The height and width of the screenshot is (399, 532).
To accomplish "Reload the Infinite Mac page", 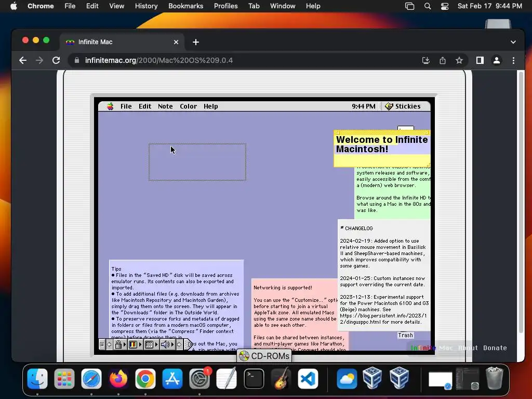I will 56,60.
